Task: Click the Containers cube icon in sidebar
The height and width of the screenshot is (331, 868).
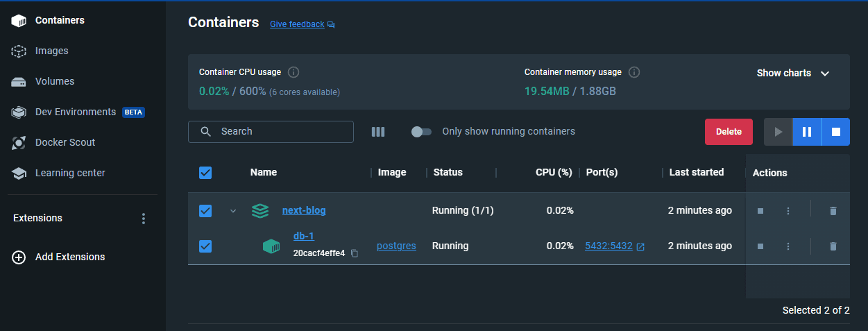Action: pyautogui.click(x=19, y=21)
